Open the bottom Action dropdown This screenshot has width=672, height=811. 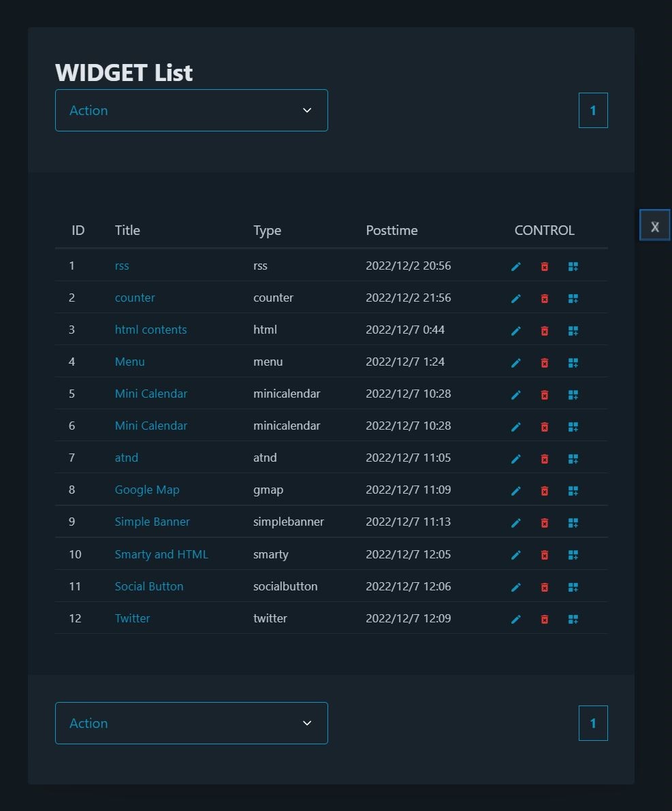point(191,723)
